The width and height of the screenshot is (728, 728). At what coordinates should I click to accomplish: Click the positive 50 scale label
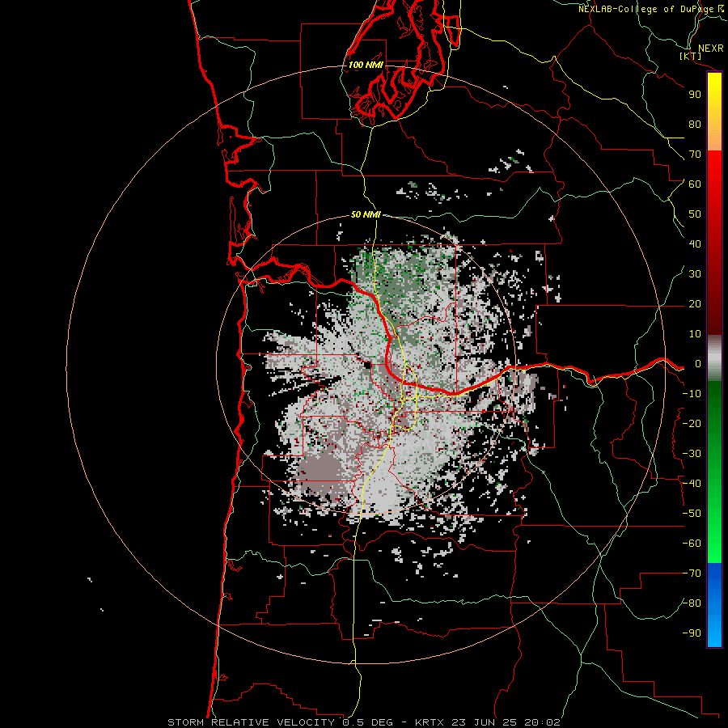click(x=695, y=214)
